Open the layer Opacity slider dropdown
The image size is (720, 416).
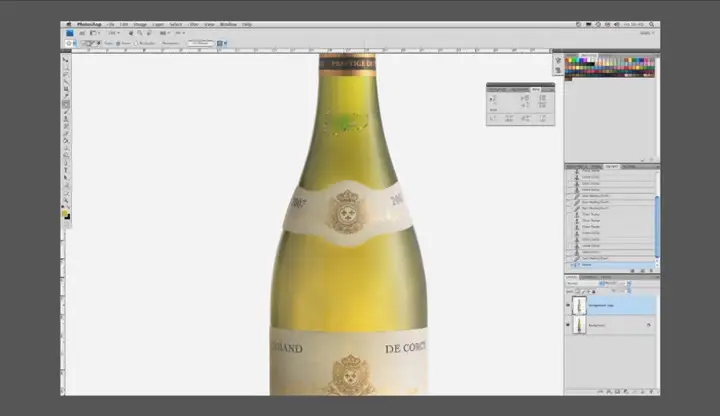pos(629,283)
